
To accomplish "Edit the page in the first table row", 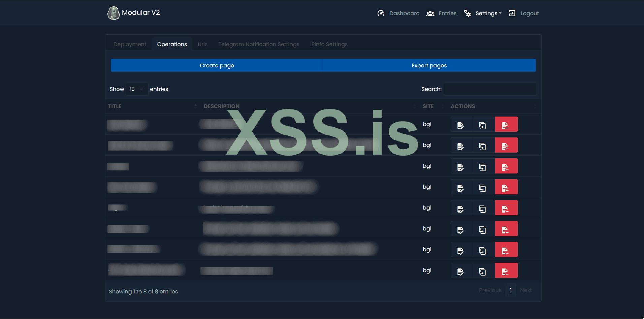I will pyautogui.click(x=462, y=124).
